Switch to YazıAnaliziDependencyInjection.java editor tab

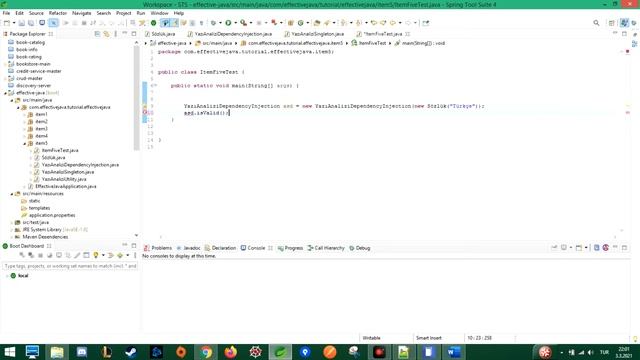click(x=230, y=34)
